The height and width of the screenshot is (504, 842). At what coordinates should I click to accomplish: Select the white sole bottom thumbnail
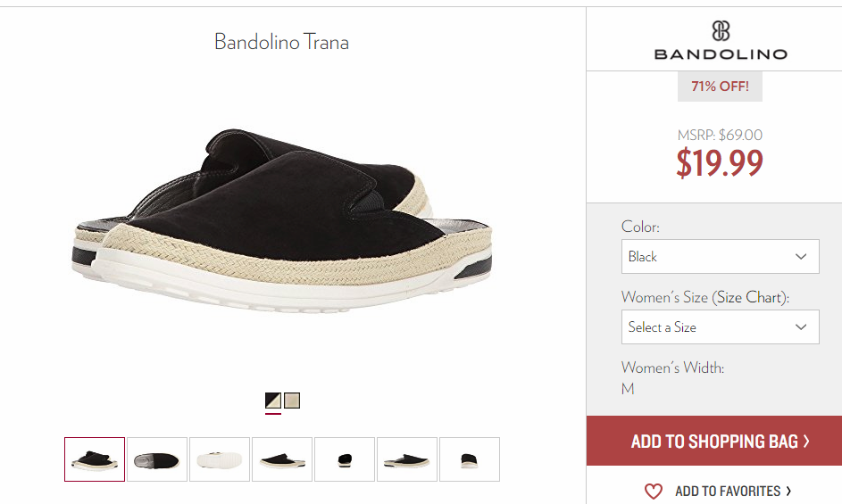220,459
